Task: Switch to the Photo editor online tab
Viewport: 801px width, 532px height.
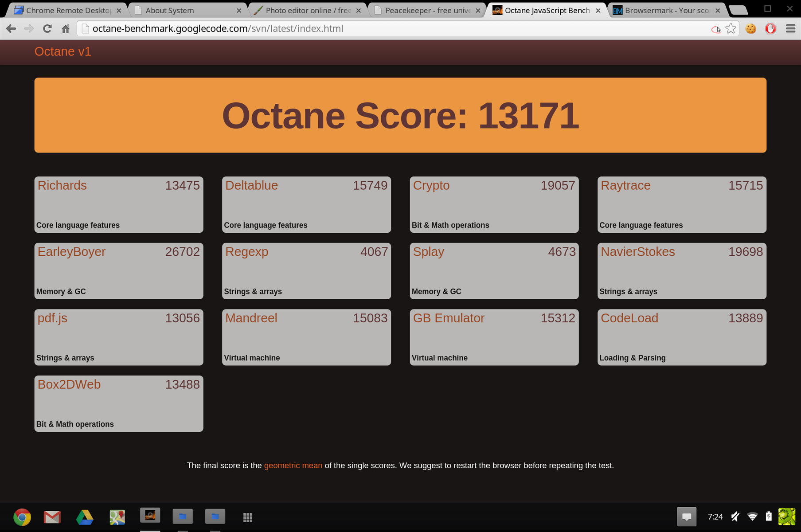Action: pyautogui.click(x=308, y=10)
